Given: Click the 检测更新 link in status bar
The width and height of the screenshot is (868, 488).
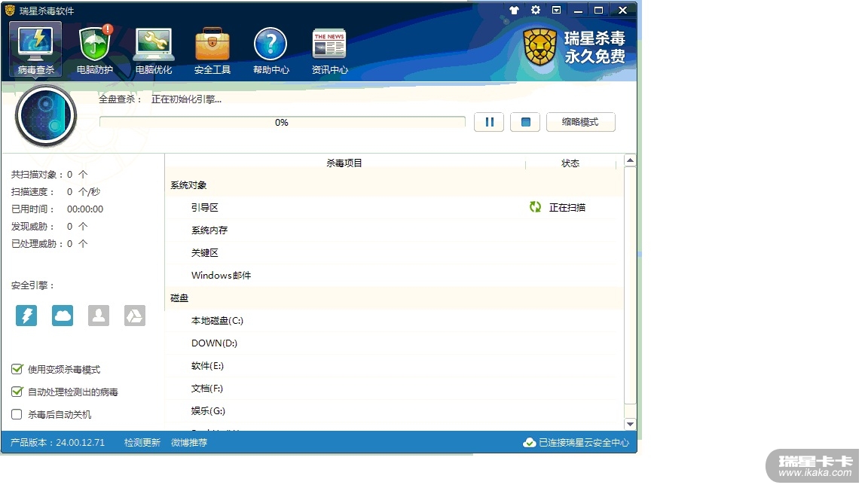Looking at the screenshot, I should coord(142,443).
